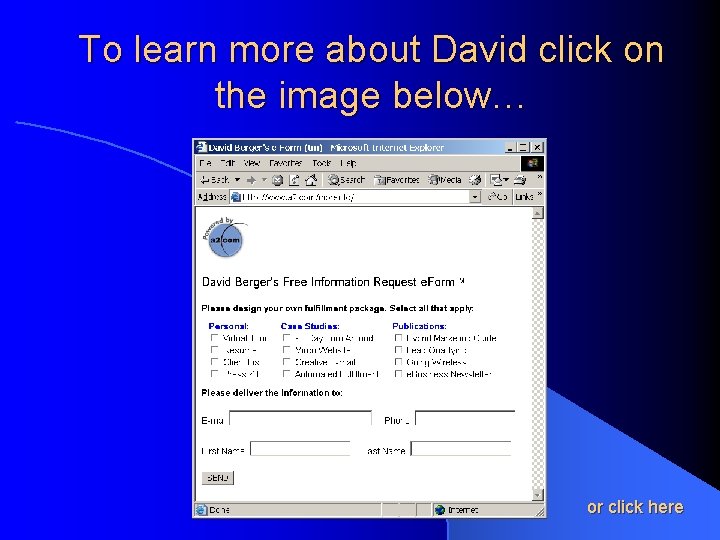Click the Refresh page icon
720x540 pixels.
click(x=294, y=180)
